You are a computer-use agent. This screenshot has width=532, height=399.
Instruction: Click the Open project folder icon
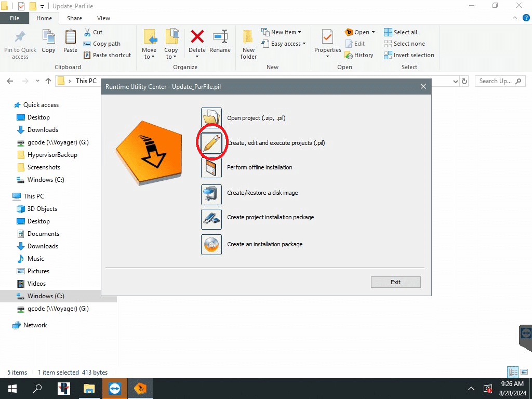211,118
